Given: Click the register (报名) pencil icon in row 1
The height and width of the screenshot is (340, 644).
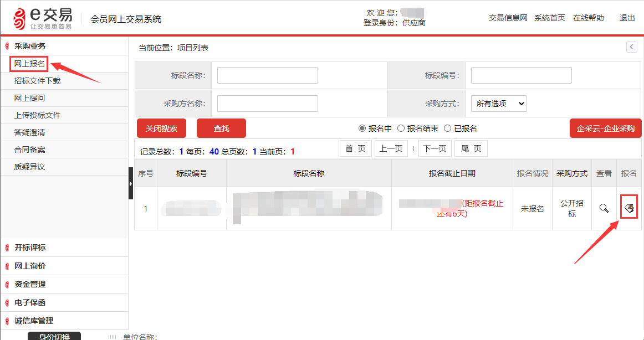Looking at the screenshot, I should (629, 208).
